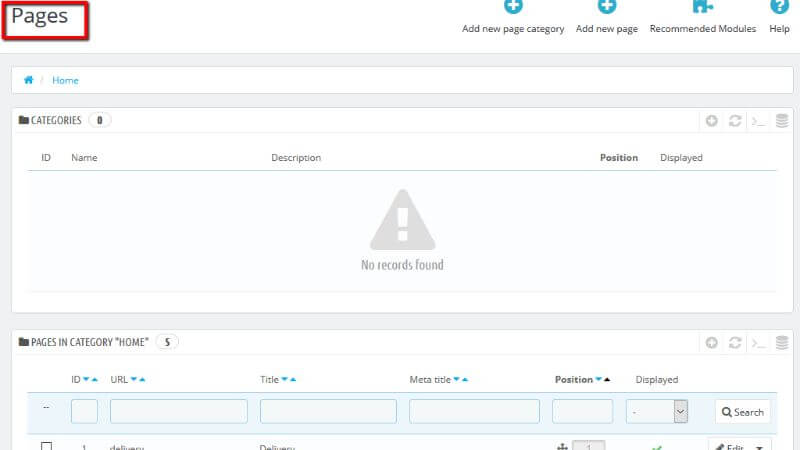Tick the checkbox for delivery row
Viewport: 800px width, 450px height.
(x=46, y=446)
